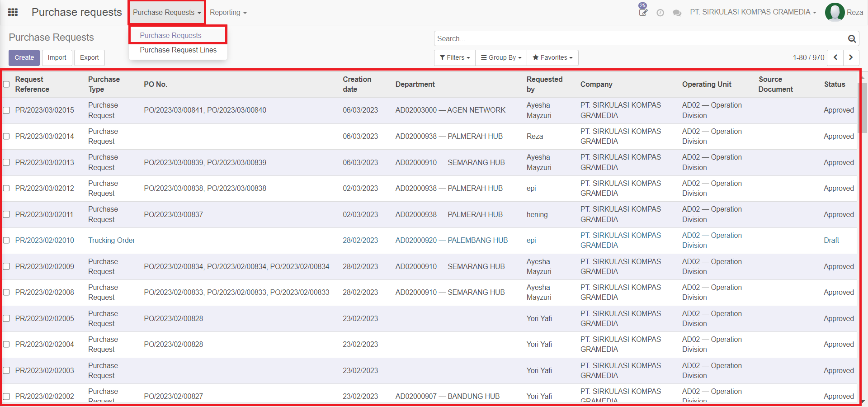
Task: Open the conversations chat bubble icon
Action: (x=677, y=13)
